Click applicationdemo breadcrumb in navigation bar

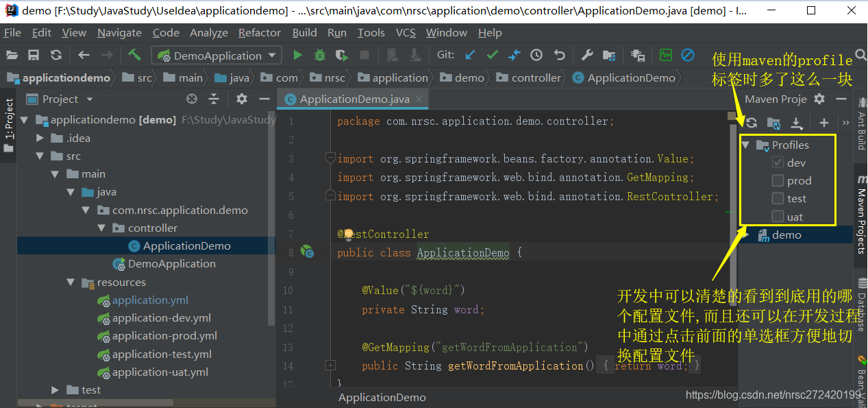(x=58, y=77)
